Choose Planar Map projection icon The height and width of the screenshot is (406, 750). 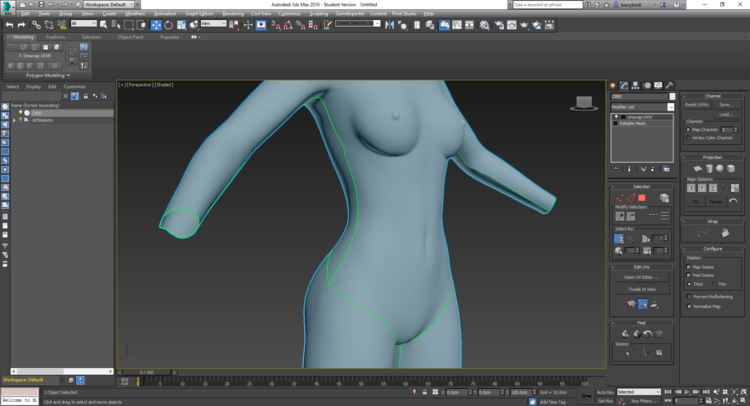click(698, 168)
